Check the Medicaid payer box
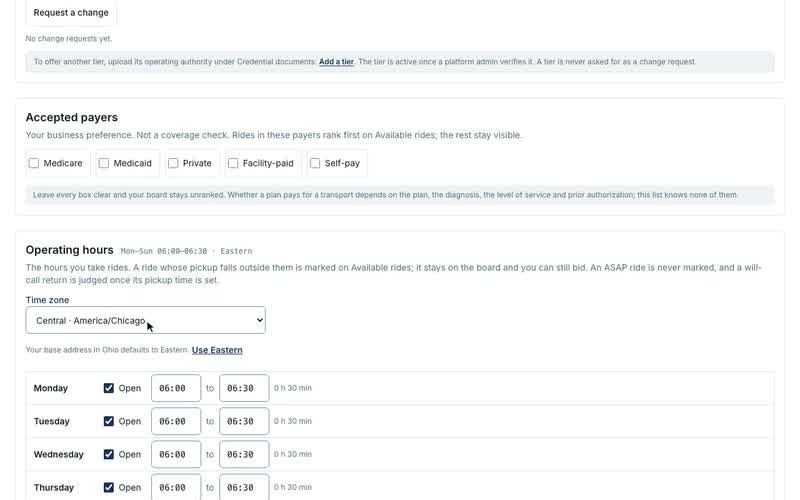Screen dimensions: 800x500 104,163
